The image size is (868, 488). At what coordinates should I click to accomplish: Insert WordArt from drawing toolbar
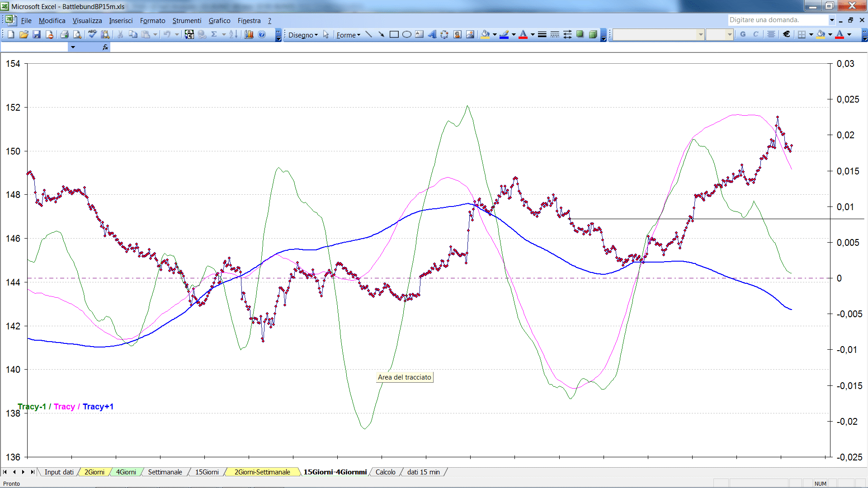point(432,34)
